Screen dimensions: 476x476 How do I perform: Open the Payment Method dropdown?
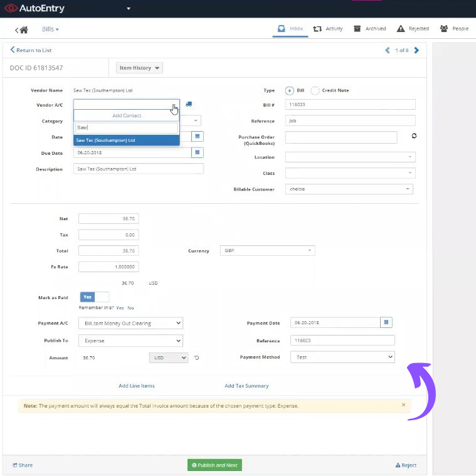click(x=342, y=357)
